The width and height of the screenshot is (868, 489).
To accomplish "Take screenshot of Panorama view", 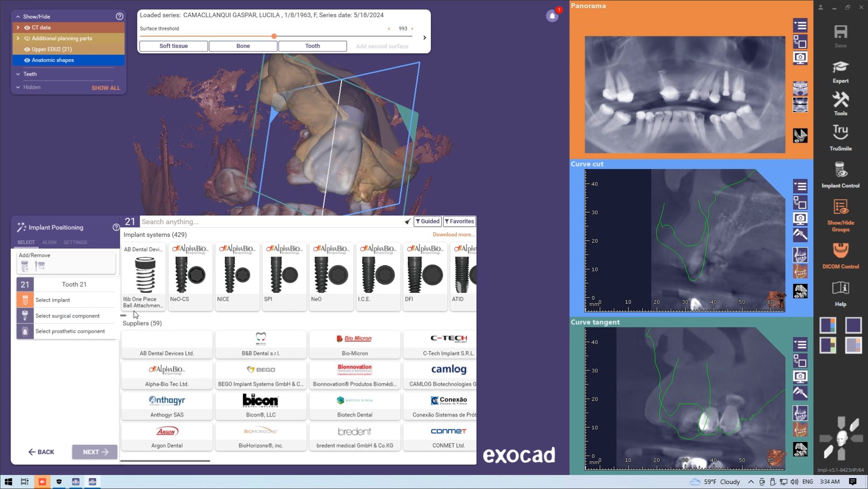I will point(800,58).
